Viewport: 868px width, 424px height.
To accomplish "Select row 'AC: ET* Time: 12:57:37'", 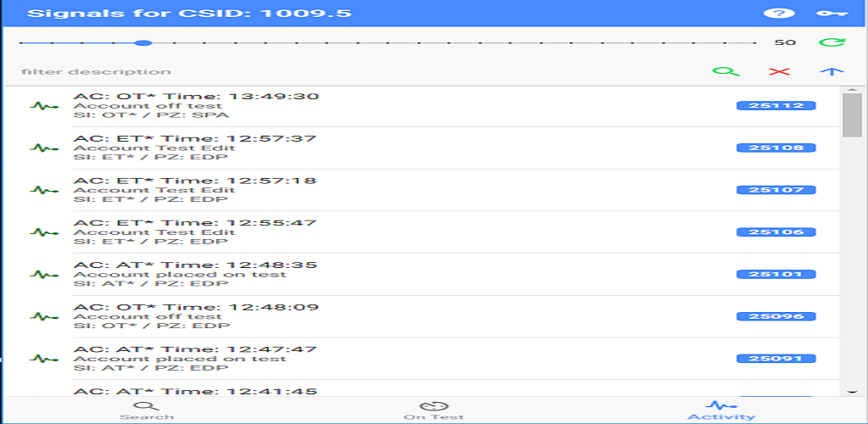I will (422, 148).
